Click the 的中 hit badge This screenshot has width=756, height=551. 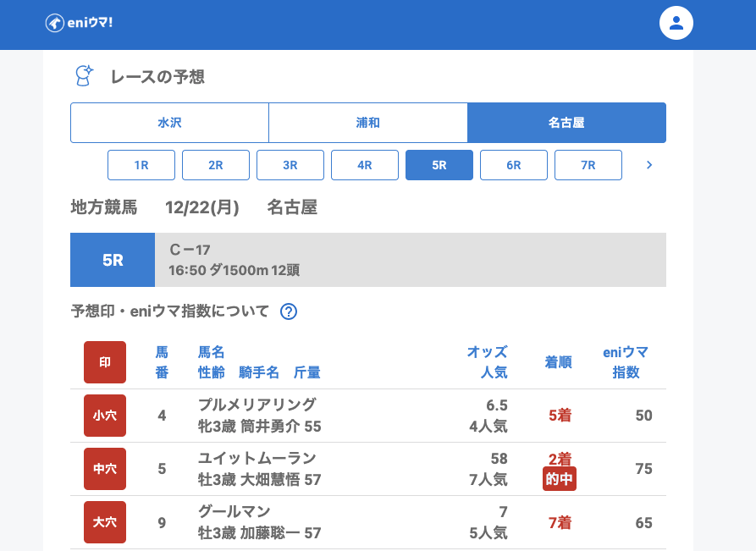click(x=560, y=479)
